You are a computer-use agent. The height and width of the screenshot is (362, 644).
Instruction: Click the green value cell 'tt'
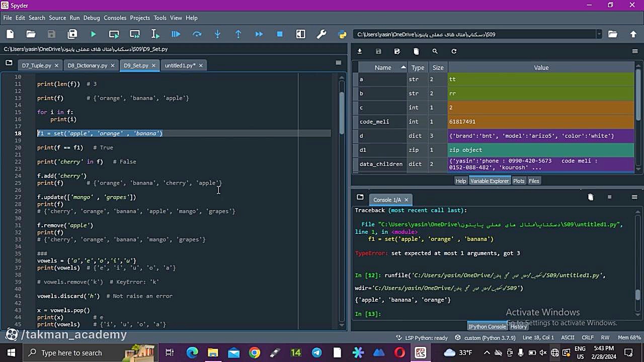(x=541, y=79)
